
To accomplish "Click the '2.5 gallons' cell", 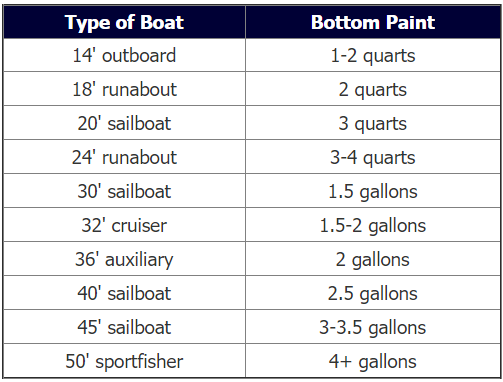I will click(373, 293).
